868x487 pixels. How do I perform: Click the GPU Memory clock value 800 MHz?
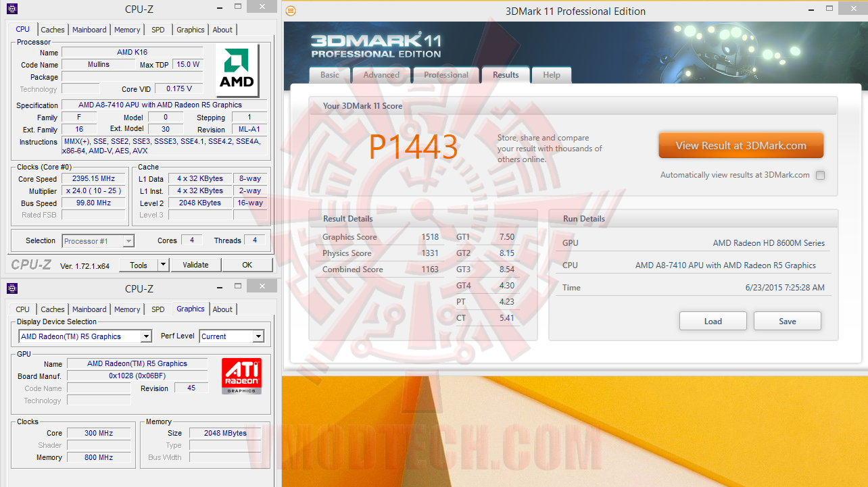tap(99, 457)
